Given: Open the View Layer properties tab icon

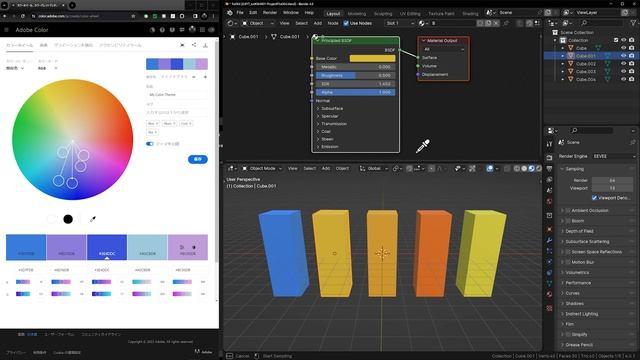Looking at the screenshot, I should click(549, 180).
